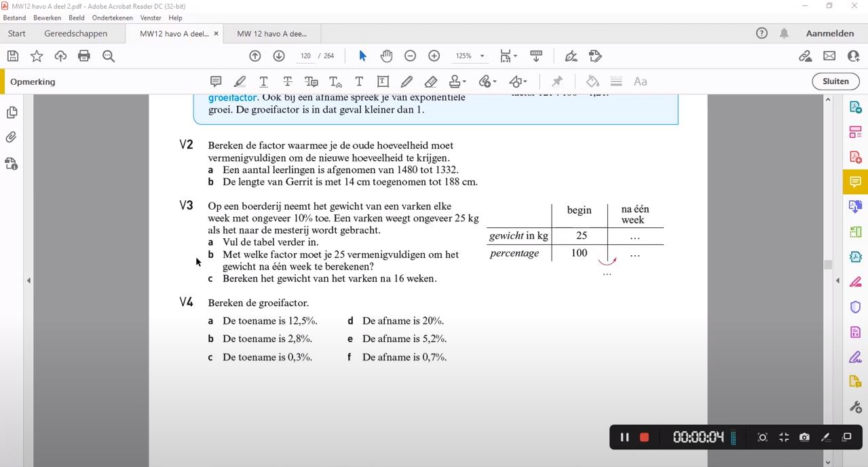The image size is (868, 467).
Task: Switch to the Gereedschappen tab
Action: (x=75, y=33)
